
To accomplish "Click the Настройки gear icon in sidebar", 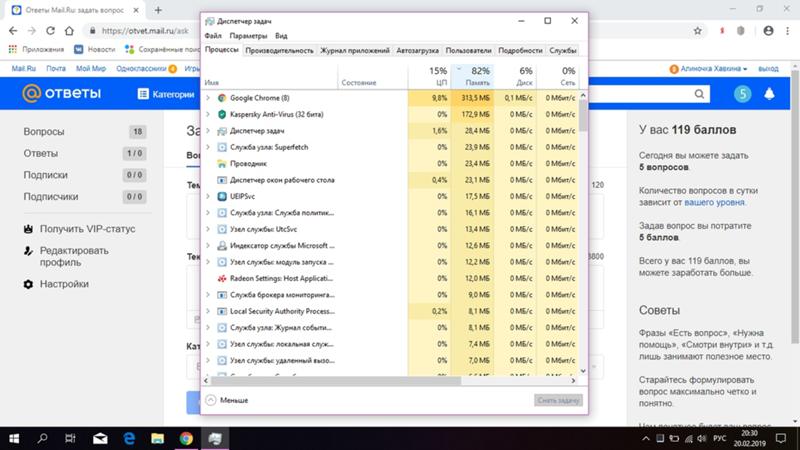I will (x=29, y=284).
